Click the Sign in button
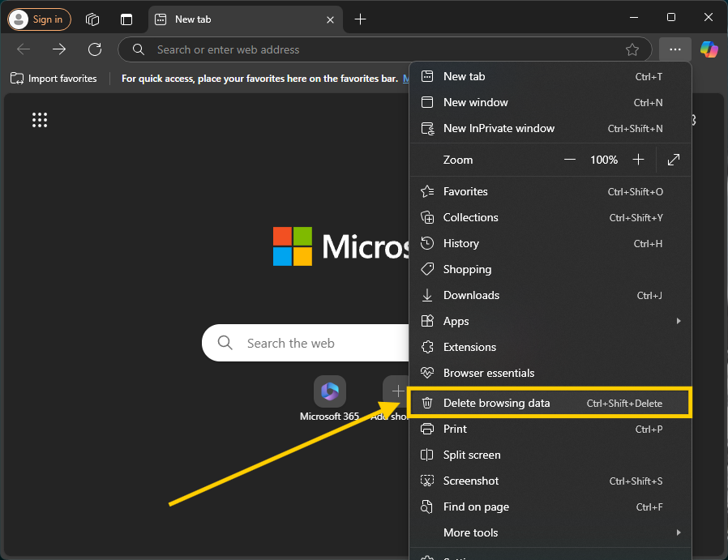 pyautogui.click(x=39, y=19)
